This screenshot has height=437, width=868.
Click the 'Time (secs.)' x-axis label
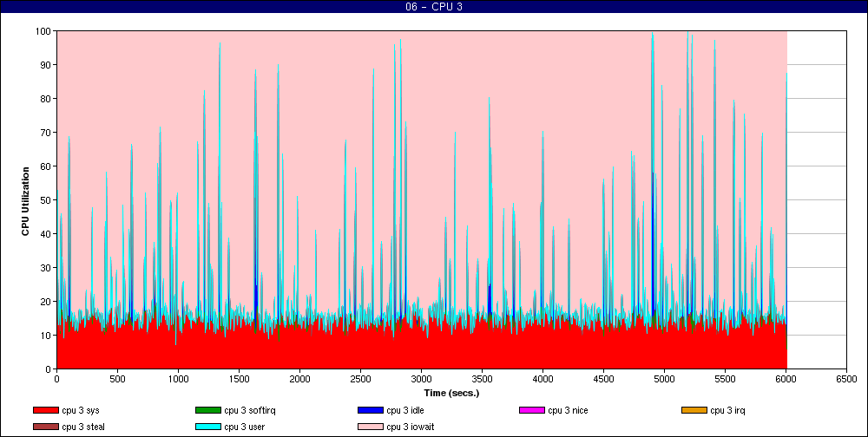pyautogui.click(x=451, y=394)
